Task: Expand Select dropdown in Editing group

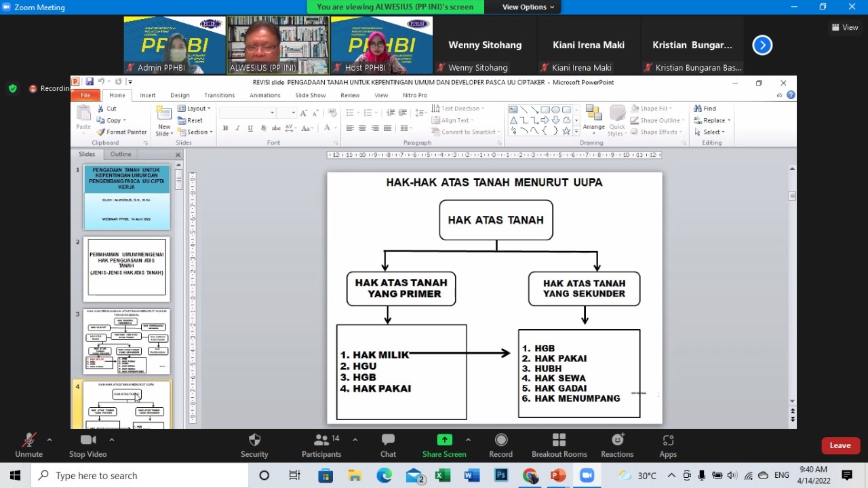Action: [x=709, y=132]
